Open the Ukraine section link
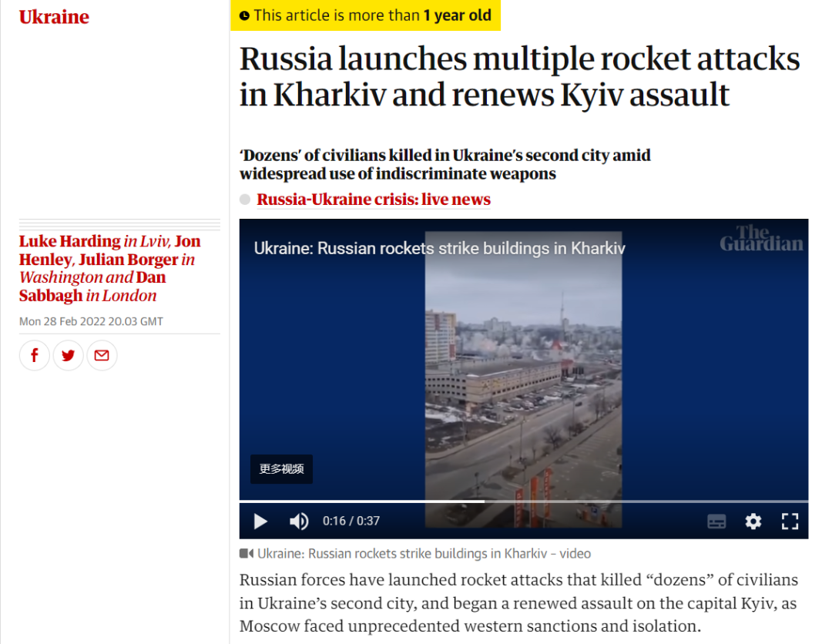The height and width of the screenshot is (644, 832). pos(54,17)
